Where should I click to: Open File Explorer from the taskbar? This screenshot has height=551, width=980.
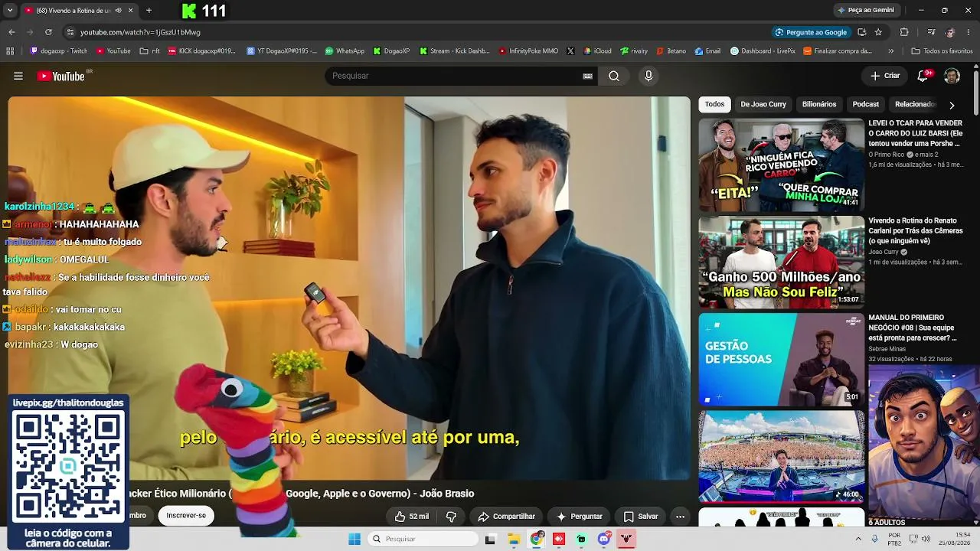[x=514, y=539]
